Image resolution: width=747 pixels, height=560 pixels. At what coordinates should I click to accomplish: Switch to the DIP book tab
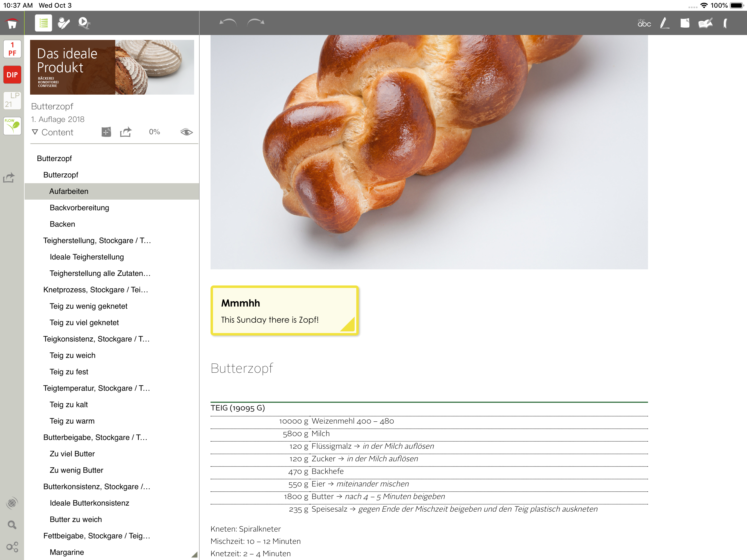pyautogui.click(x=12, y=75)
